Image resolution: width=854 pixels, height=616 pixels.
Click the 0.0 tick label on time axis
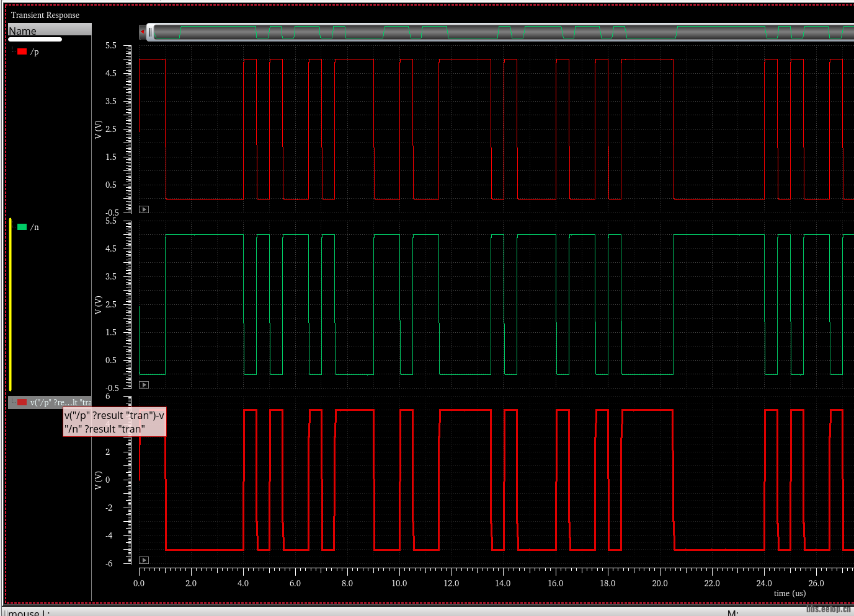point(139,583)
